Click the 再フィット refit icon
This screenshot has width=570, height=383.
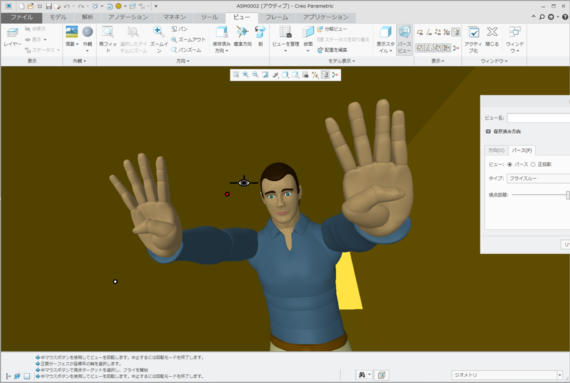108,32
